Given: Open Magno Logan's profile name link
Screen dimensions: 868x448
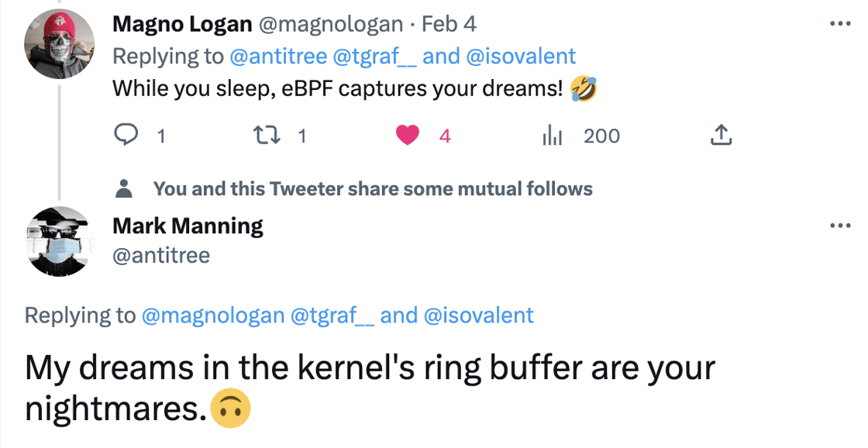Looking at the screenshot, I should (x=182, y=24).
